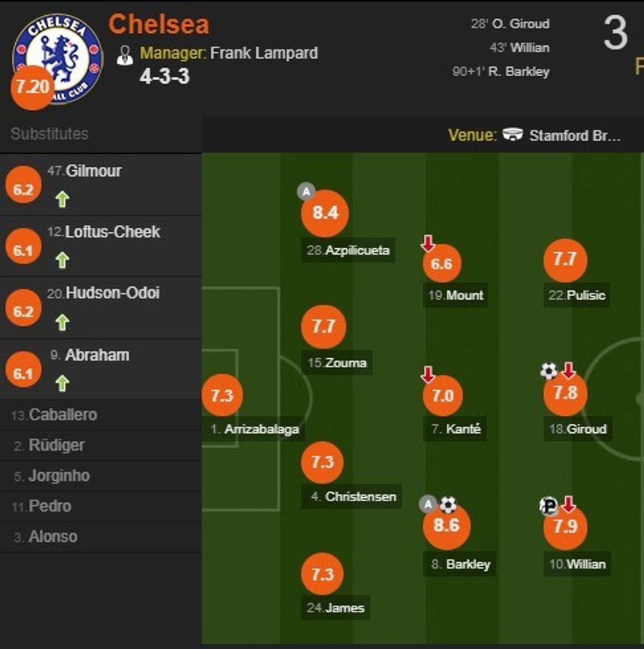The image size is (644, 649).
Task: Click Abraham's green substitution arrow
Action: point(62,382)
